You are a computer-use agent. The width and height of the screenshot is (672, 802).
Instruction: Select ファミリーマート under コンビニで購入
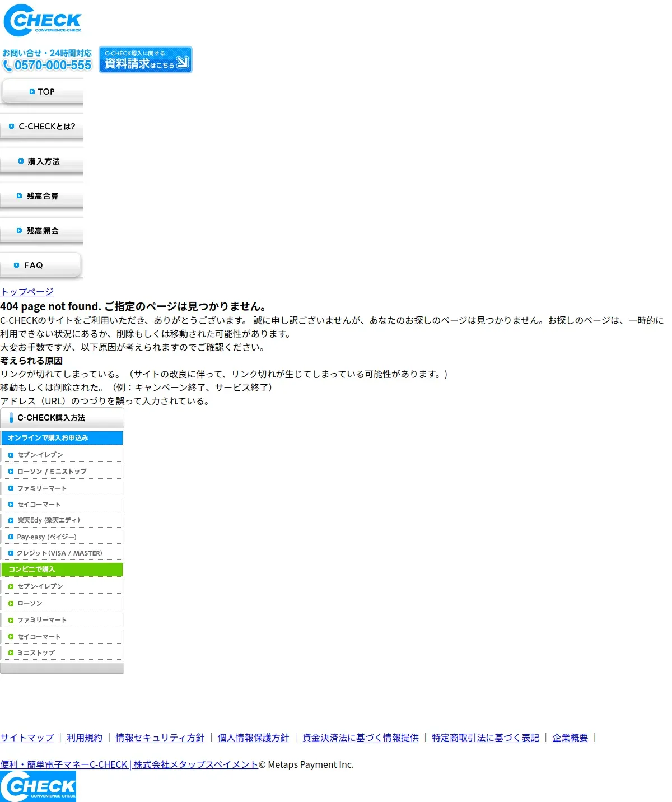62,620
